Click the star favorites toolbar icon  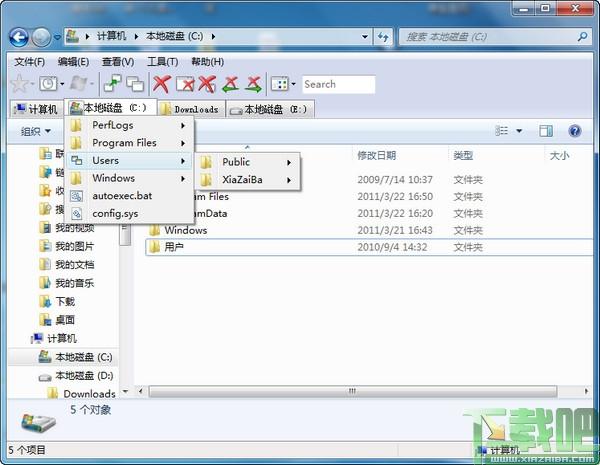19,83
